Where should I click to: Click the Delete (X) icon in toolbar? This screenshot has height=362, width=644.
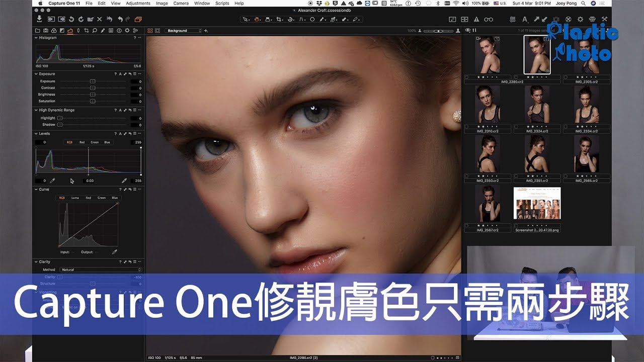tap(99, 19)
